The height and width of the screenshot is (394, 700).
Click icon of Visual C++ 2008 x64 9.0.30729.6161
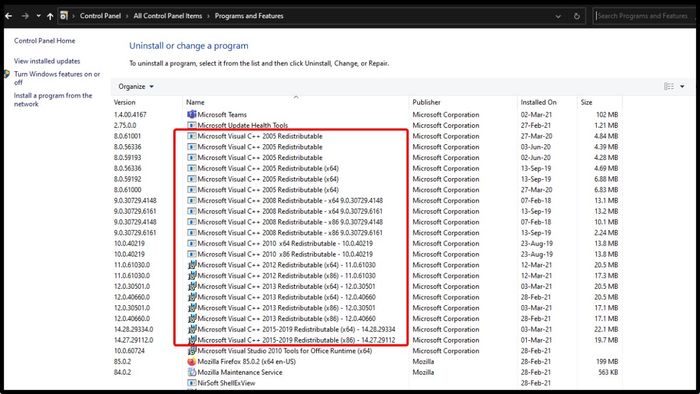(192, 211)
